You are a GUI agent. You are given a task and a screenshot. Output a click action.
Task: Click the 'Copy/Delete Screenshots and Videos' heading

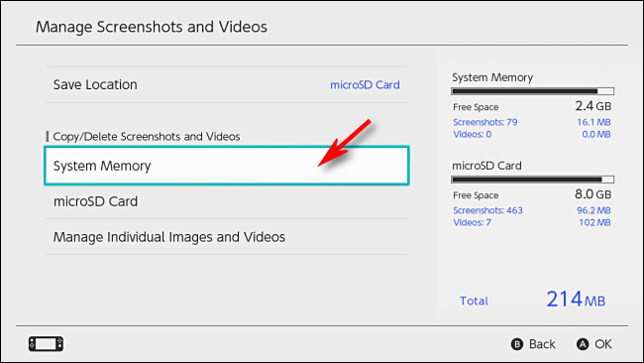147,137
